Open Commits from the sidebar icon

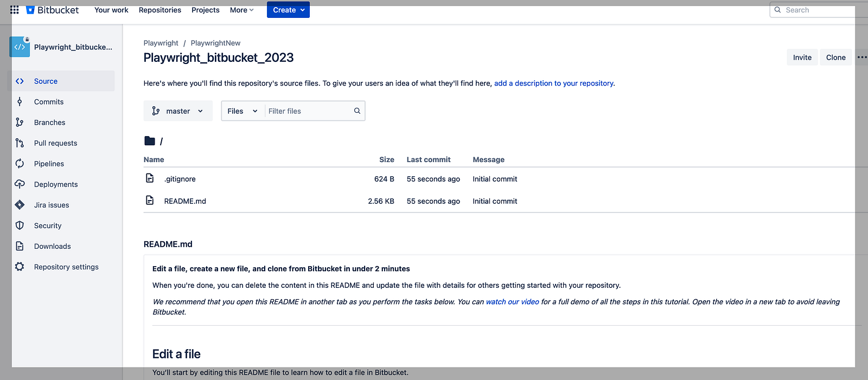(x=20, y=102)
